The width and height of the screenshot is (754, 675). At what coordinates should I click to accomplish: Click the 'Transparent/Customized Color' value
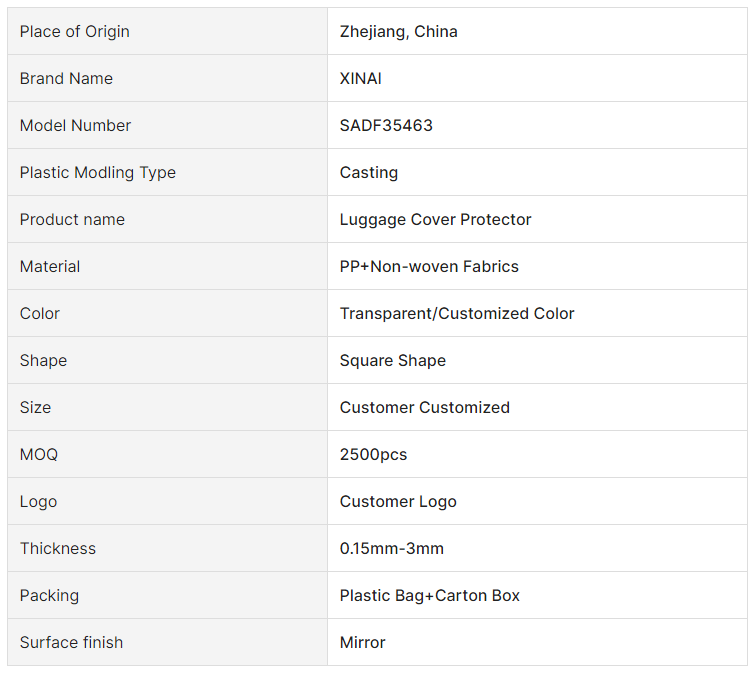click(x=457, y=314)
